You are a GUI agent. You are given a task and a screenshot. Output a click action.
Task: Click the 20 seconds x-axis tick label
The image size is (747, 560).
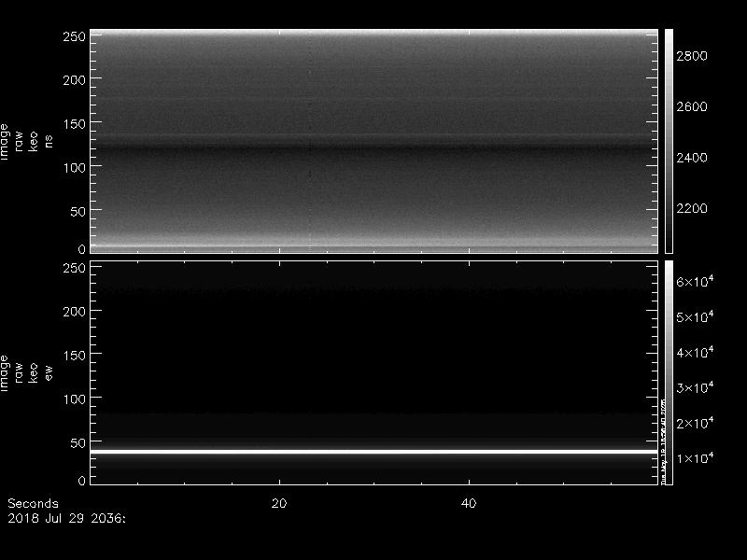[279, 504]
